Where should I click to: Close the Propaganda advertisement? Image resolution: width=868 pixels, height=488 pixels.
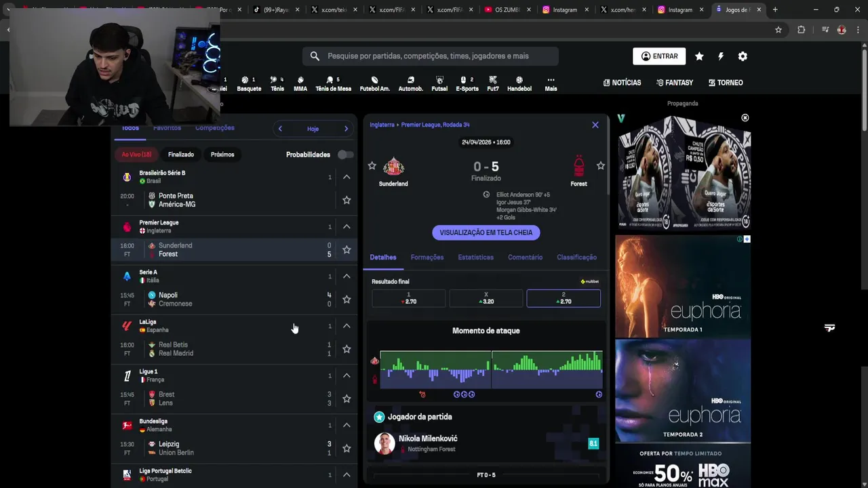coord(745,118)
